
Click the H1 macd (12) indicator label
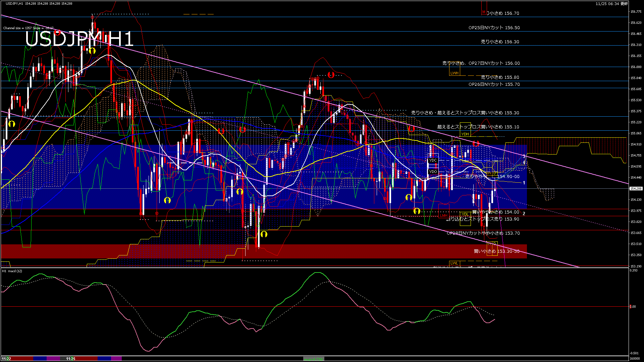[x=12, y=271]
